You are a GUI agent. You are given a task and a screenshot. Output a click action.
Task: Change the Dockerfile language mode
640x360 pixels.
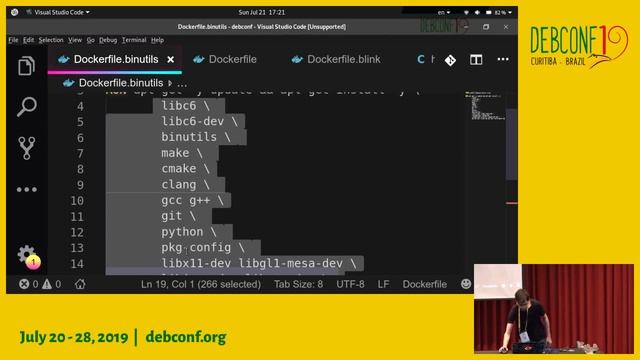424,284
